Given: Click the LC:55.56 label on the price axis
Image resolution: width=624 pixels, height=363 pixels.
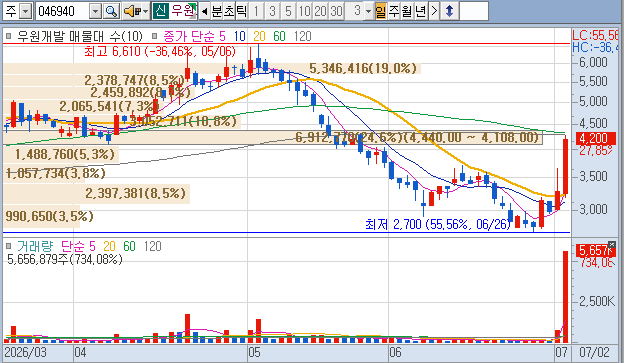Looking at the screenshot, I should 596,35.
